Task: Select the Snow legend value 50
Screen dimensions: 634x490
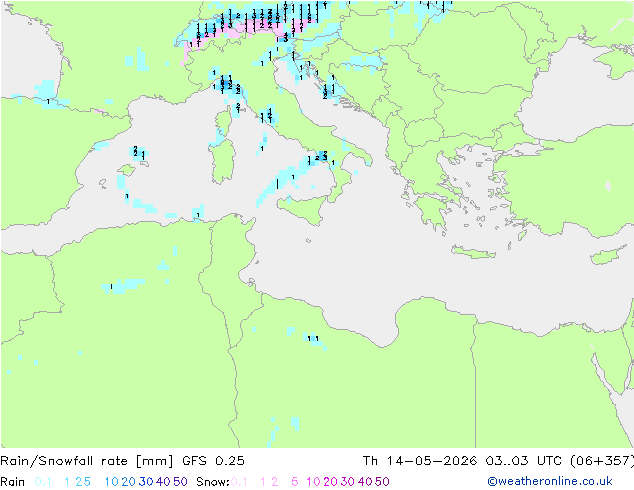Action: (x=383, y=482)
